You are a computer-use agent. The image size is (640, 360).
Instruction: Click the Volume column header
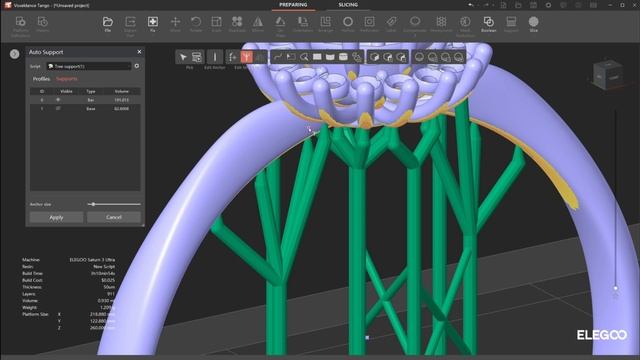click(122, 91)
